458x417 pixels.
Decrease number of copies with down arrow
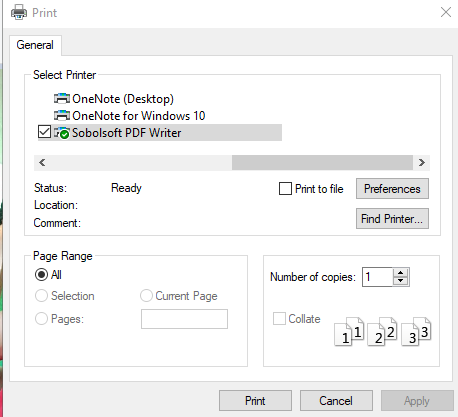click(401, 281)
